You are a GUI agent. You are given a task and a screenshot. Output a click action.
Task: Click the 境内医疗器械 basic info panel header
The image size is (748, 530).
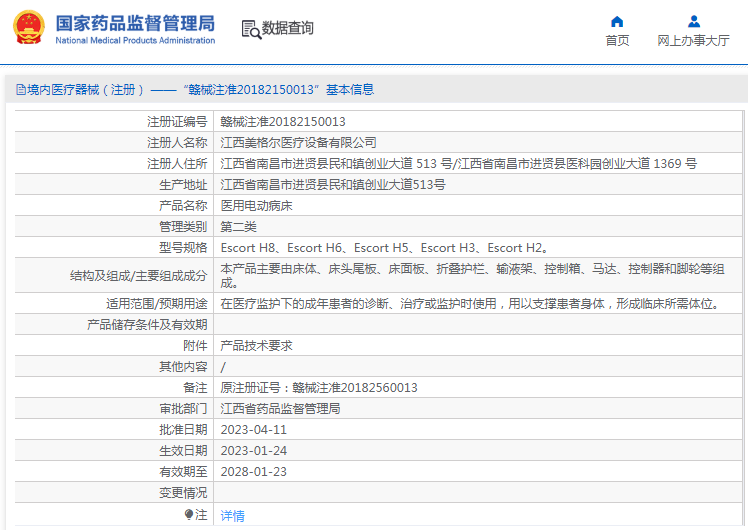(195, 90)
